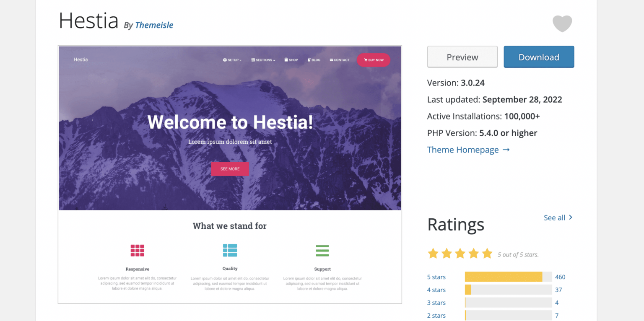
Task: Click the Preview button
Action: pos(462,57)
